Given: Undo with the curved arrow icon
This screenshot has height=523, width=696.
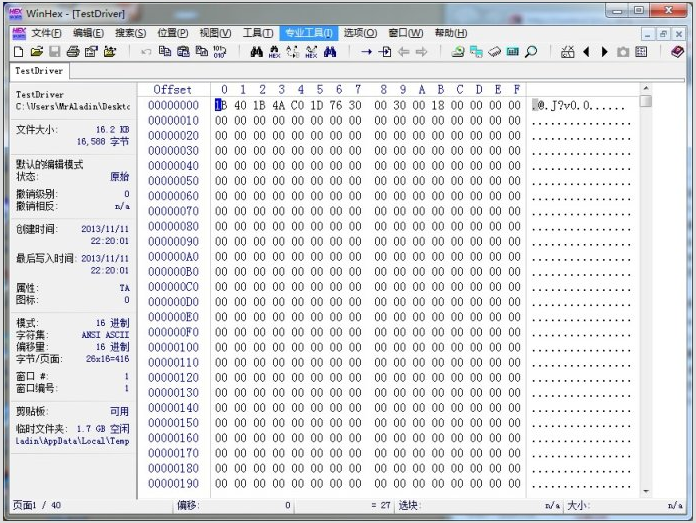Looking at the screenshot, I should coord(146,52).
